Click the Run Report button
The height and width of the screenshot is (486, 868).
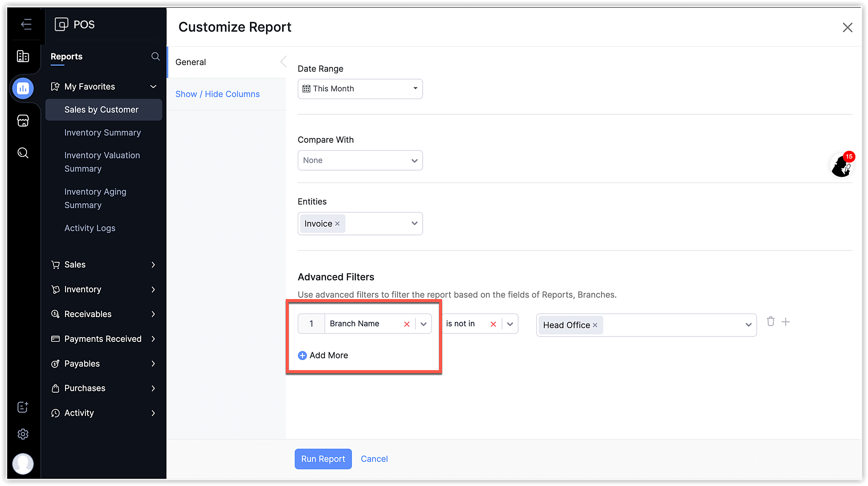323,459
